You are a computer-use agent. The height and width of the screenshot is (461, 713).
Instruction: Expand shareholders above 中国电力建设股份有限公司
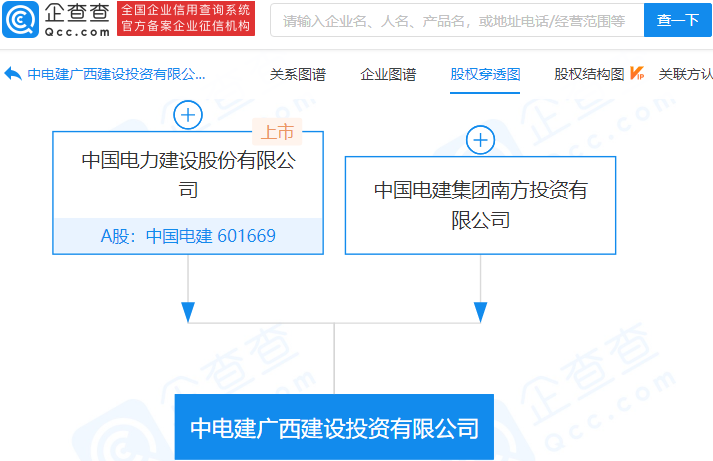[188, 115]
